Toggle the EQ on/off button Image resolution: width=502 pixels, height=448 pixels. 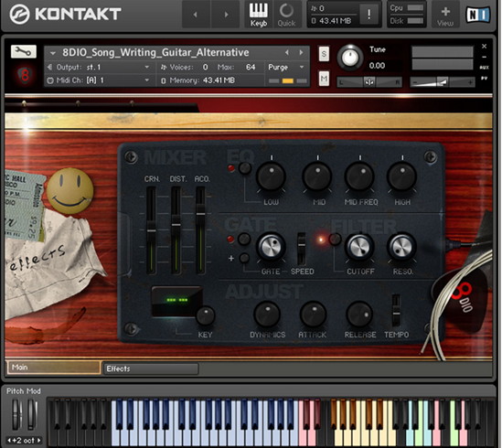(x=245, y=168)
